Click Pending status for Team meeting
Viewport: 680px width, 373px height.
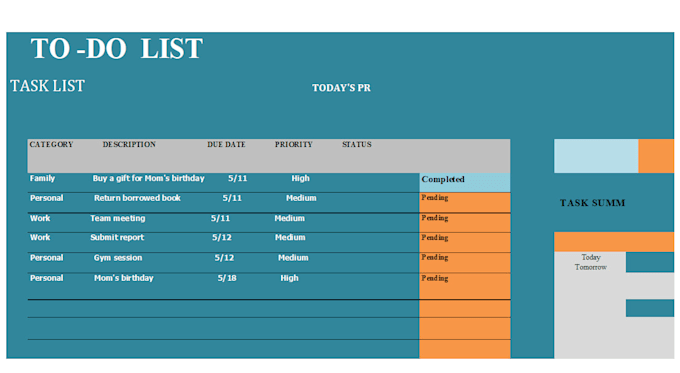coord(464,222)
